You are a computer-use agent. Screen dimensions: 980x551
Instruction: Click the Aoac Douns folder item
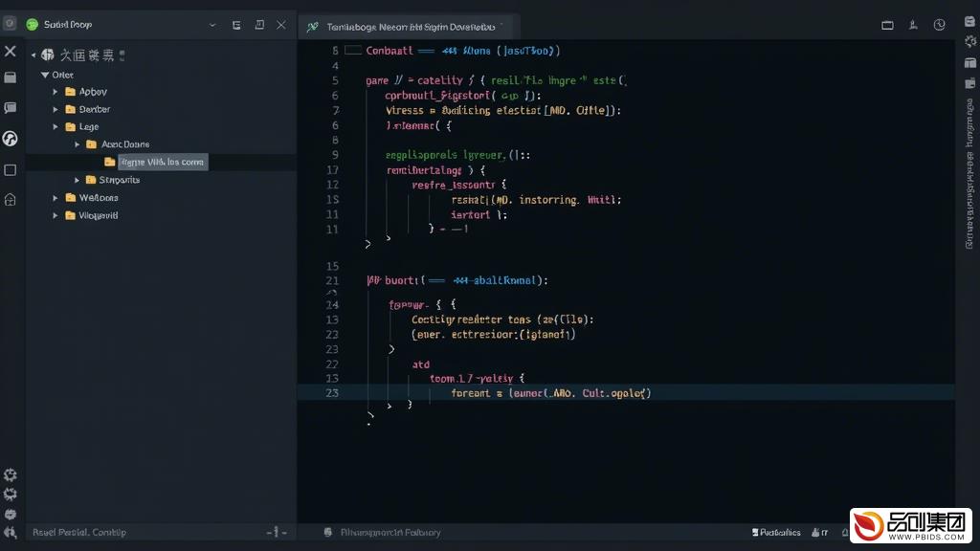click(125, 144)
